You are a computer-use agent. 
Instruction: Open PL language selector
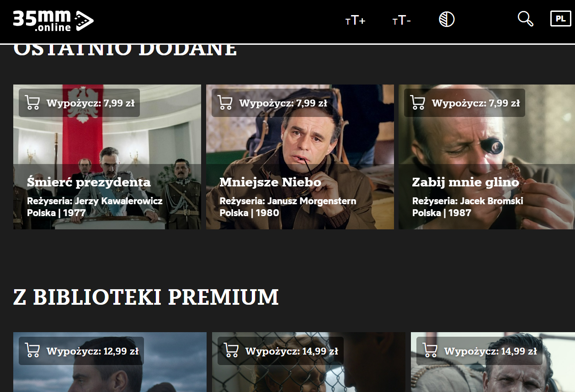click(560, 19)
